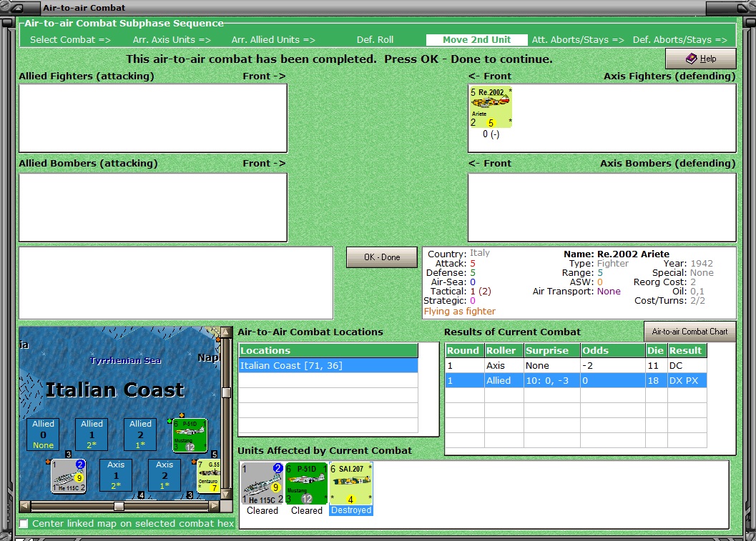Viewport: 756px width, 541px height.
Task: Click the Allied 0 None box on map
Action: pyautogui.click(x=43, y=434)
